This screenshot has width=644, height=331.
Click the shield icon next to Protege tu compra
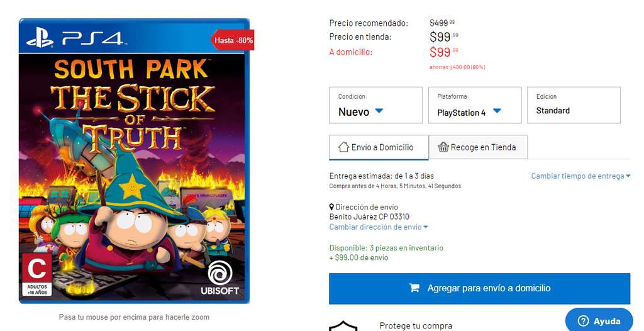[343, 326]
